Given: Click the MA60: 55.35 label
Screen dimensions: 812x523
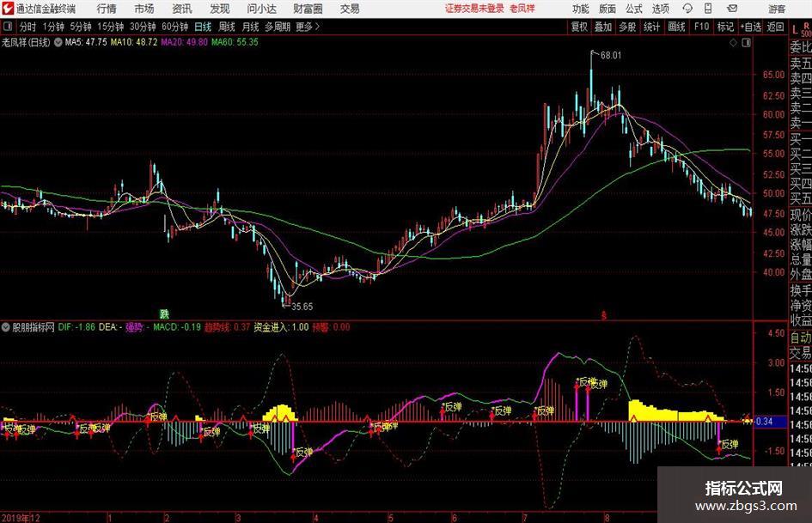Looking at the screenshot, I should click(x=235, y=42).
